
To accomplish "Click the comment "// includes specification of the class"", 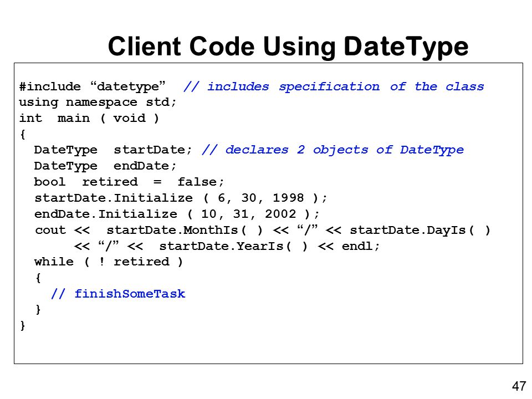I will coord(334,87).
